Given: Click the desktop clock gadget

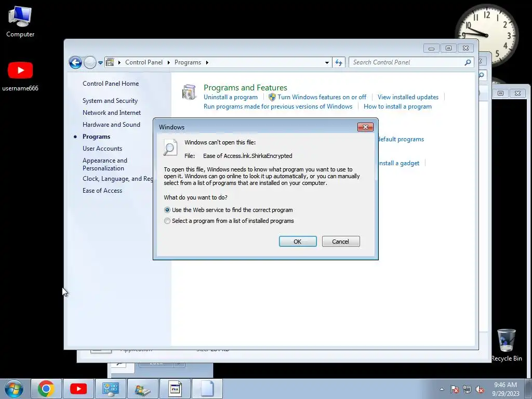Looking at the screenshot, I should tap(486, 35).
